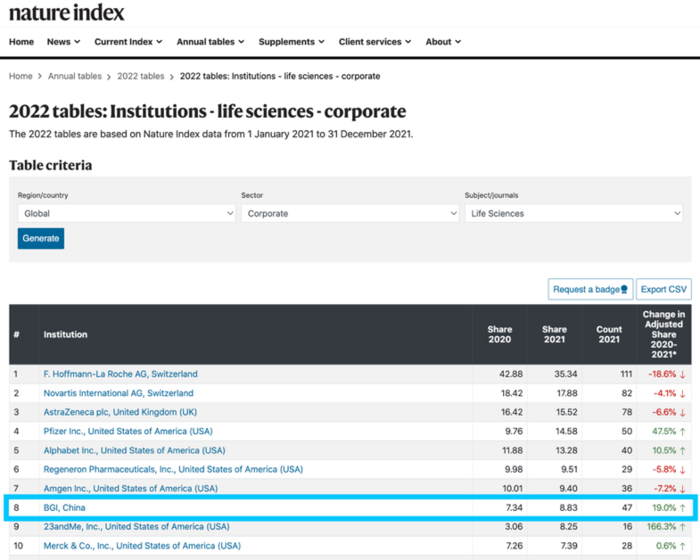Screen dimensions: 700x560
Task: Click the green up arrow beside 166.3%
Action: pyautogui.click(x=682, y=527)
